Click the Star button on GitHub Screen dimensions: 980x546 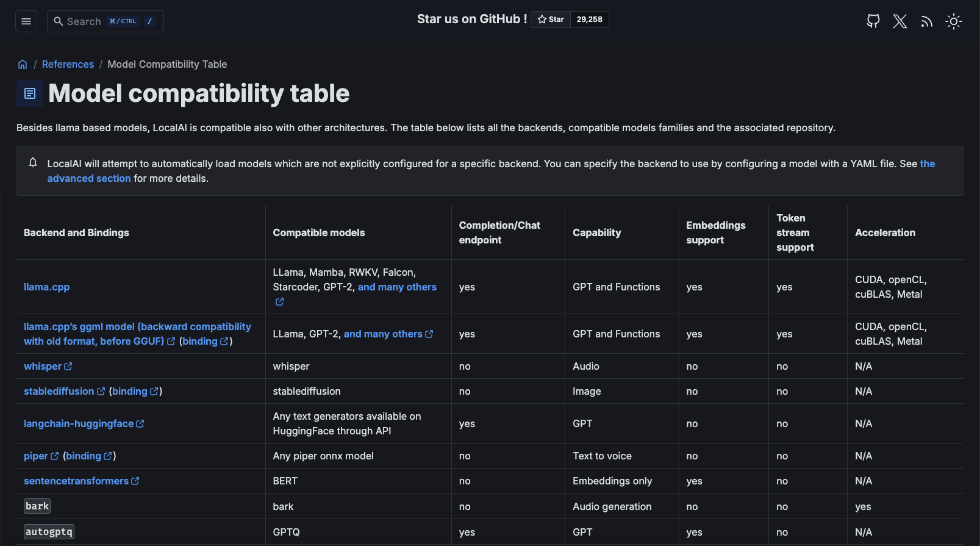coord(551,20)
